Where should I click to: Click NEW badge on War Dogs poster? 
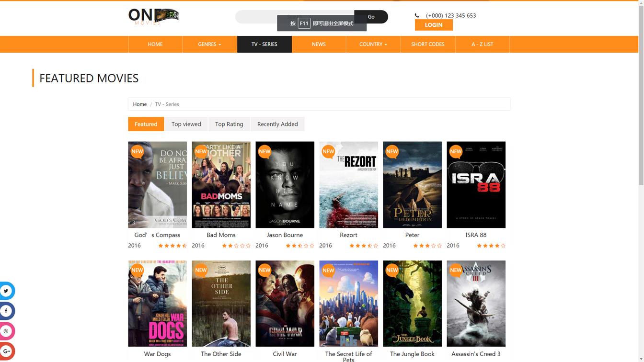(137, 270)
